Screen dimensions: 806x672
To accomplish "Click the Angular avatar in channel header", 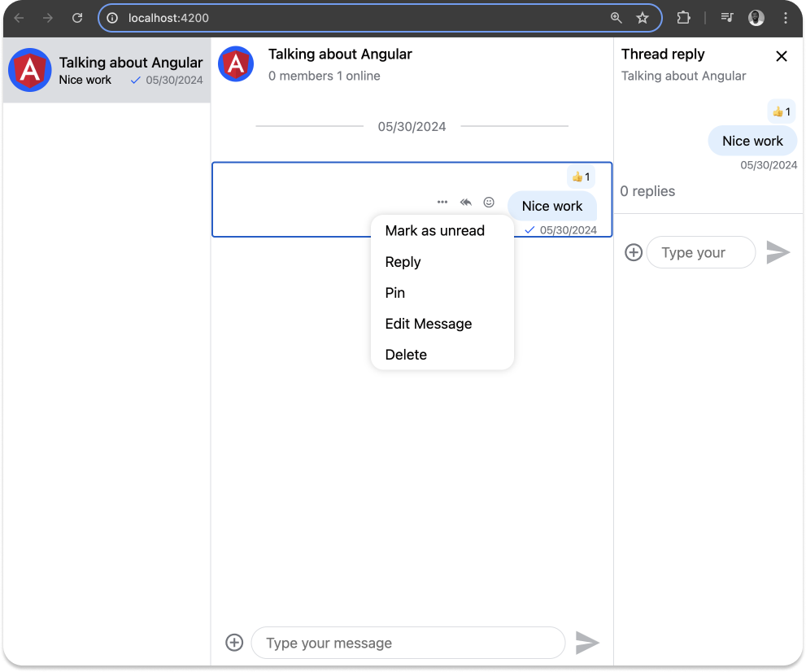I will click(x=236, y=64).
